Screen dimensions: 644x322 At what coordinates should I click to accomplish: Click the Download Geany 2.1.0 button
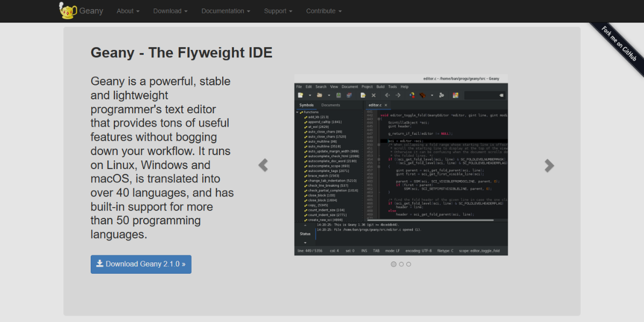point(141,264)
